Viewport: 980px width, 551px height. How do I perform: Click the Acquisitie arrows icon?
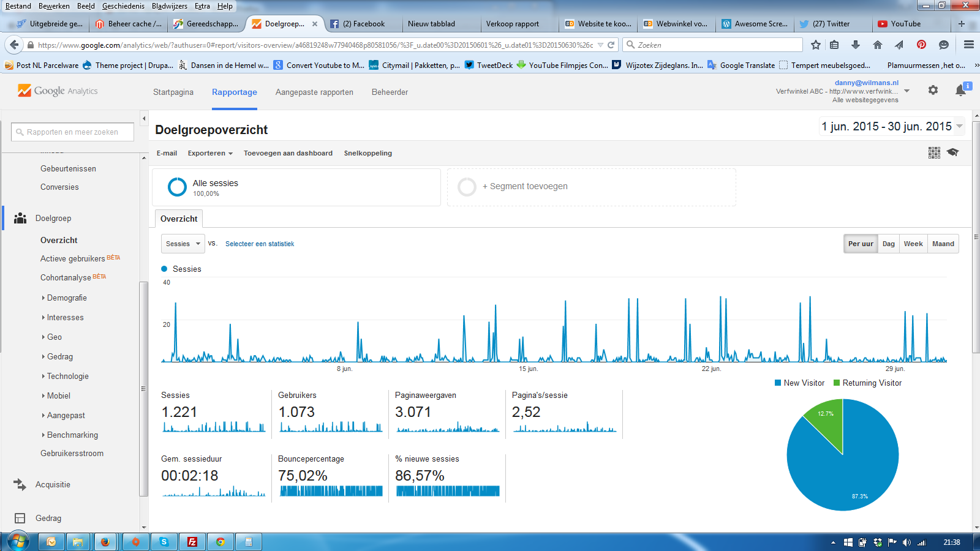coord(20,484)
